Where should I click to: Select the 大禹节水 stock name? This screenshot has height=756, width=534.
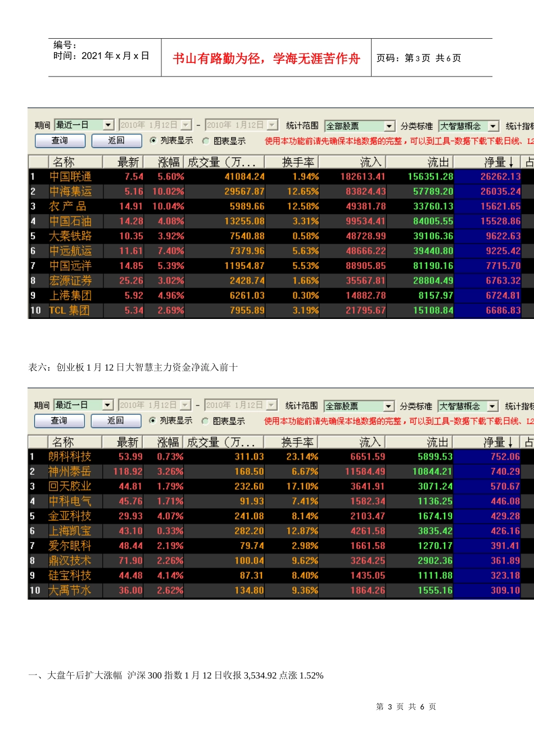pyautogui.click(x=70, y=590)
